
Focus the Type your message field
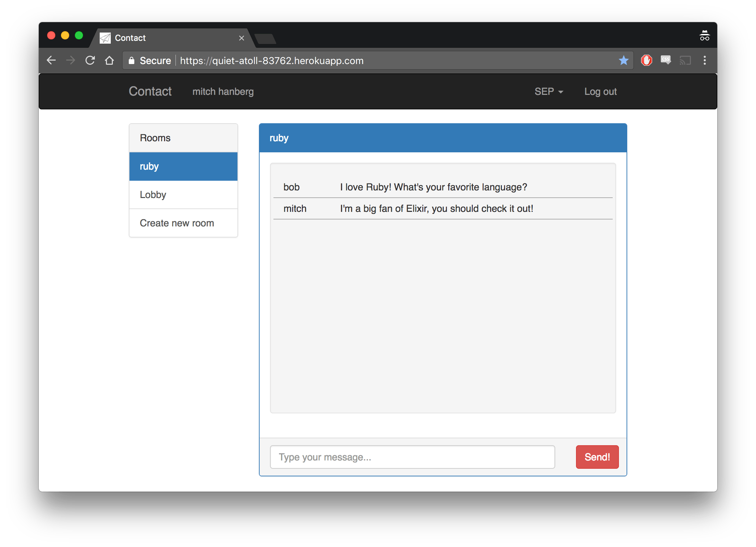412,457
